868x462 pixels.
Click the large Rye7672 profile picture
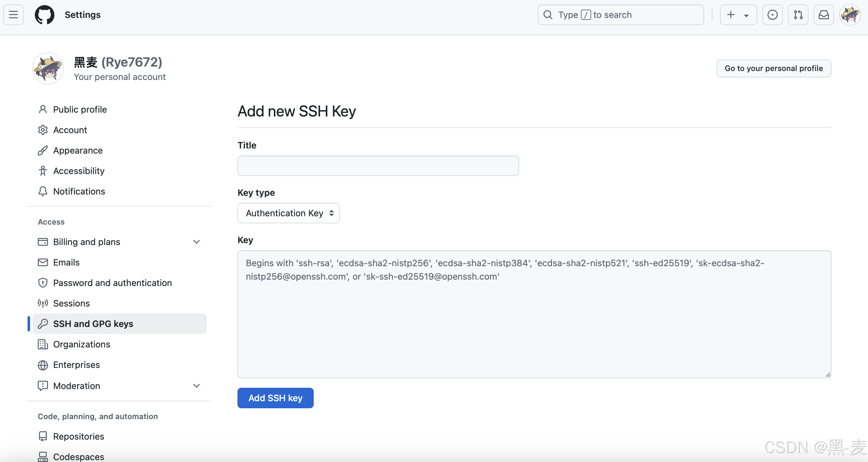48,68
